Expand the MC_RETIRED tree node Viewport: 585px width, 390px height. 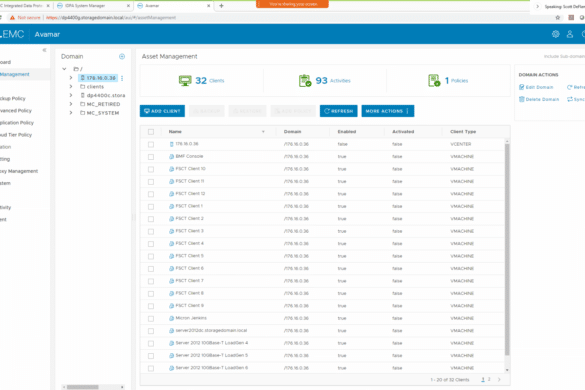71,104
